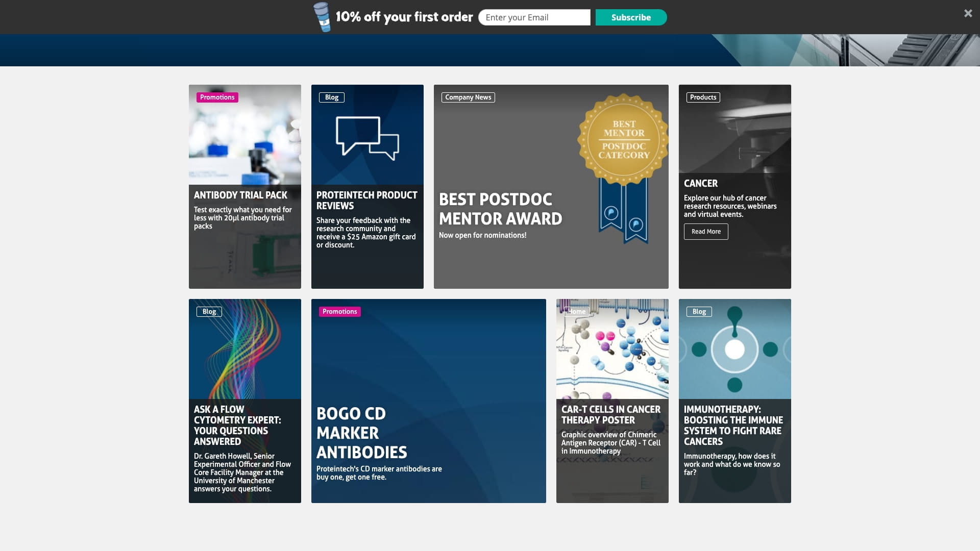This screenshot has width=980, height=551.
Task: Open Ask a Flow Cytometry Expert heading
Action: 237,425
